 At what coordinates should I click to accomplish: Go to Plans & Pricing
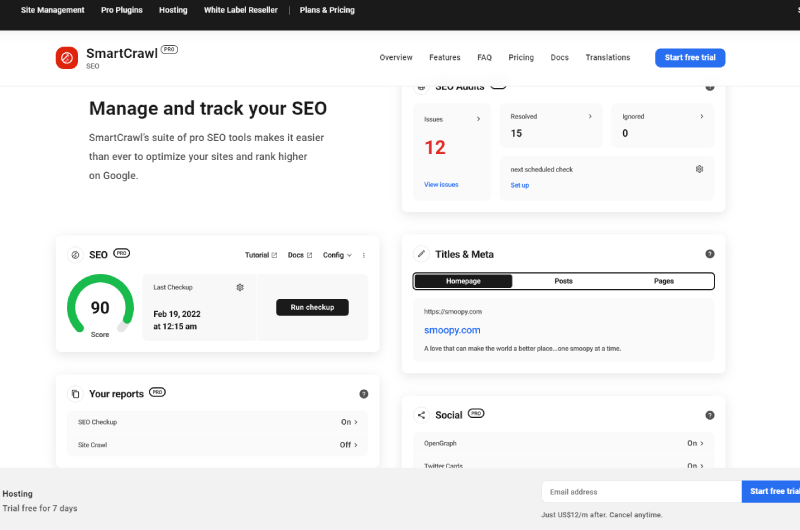coord(327,10)
